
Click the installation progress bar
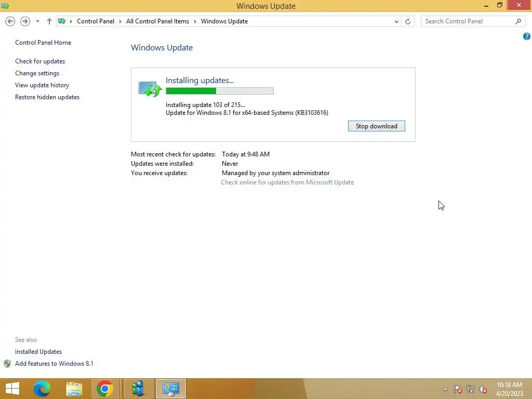point(220,91)
